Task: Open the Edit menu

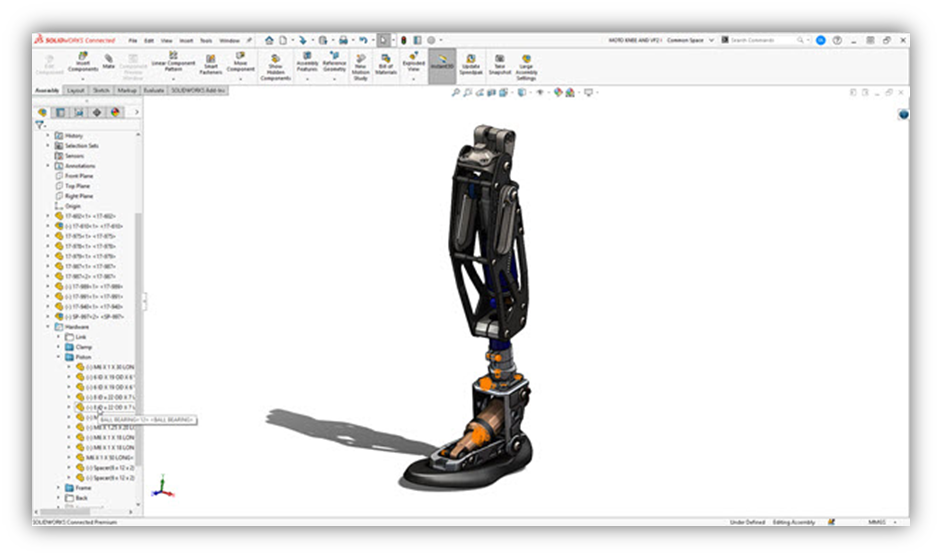Action: click(148, 41)
